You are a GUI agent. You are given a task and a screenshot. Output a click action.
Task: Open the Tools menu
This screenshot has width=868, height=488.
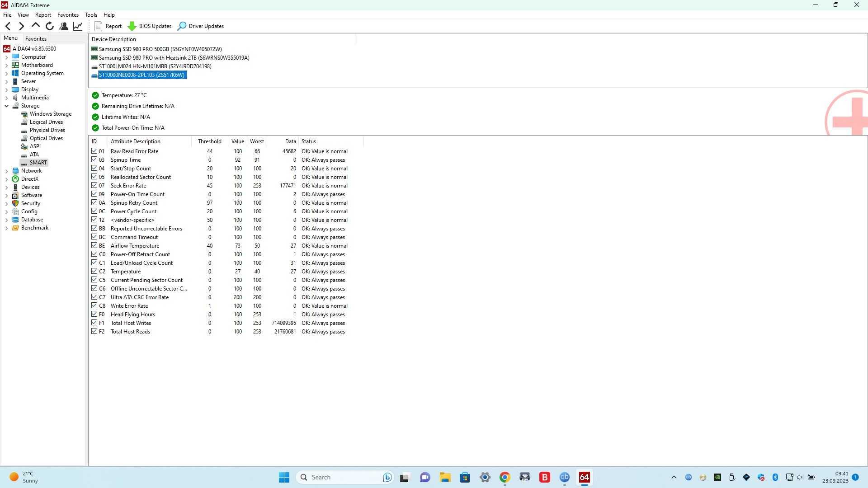tap(91, 14)
